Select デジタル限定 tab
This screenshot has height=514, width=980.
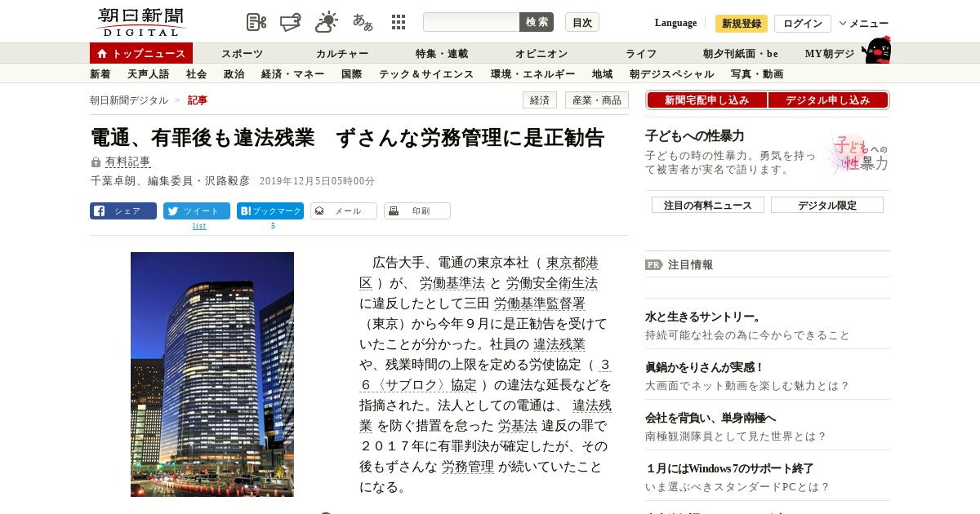(x=827, y=205)
